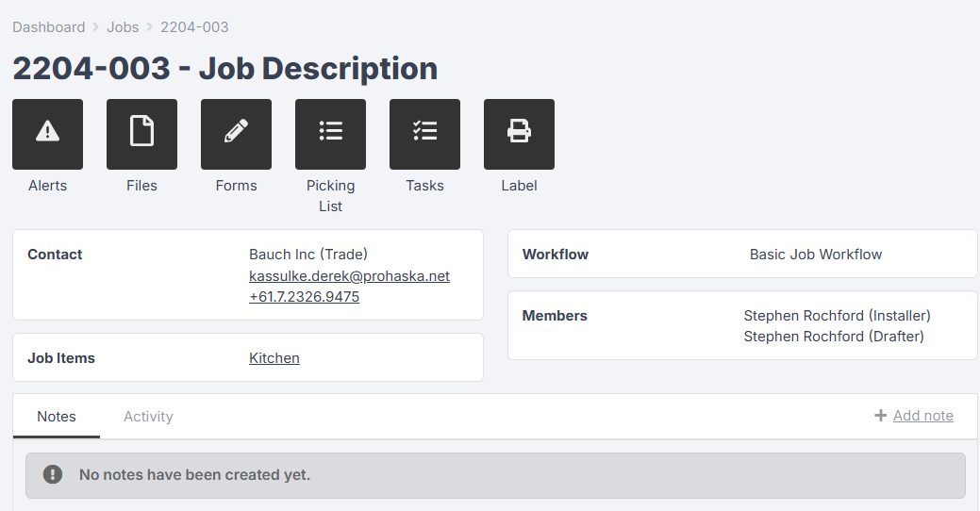Click Stephen Rochford (Drafter) member
Viewport: 980px width, 511px height.
tap(834, 336)
